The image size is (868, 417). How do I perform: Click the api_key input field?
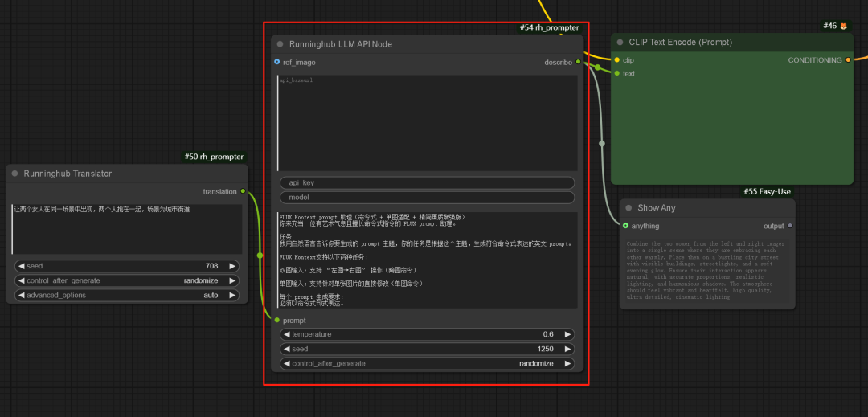pyautogui.click(x=427, y=183)
